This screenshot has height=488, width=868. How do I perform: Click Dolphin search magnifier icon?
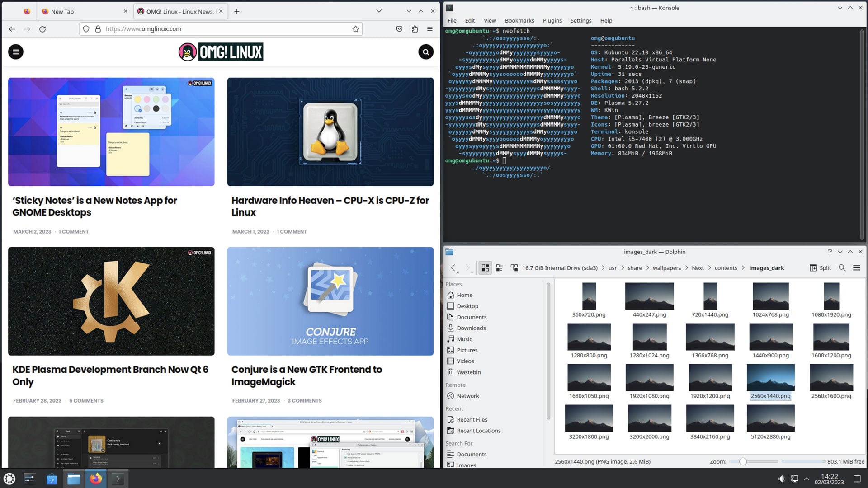[x=842, y=268]
